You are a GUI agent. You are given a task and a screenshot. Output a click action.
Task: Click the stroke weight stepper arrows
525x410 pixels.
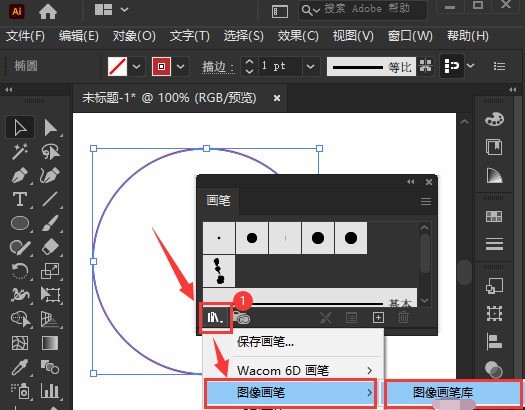(x=249, y=66)
